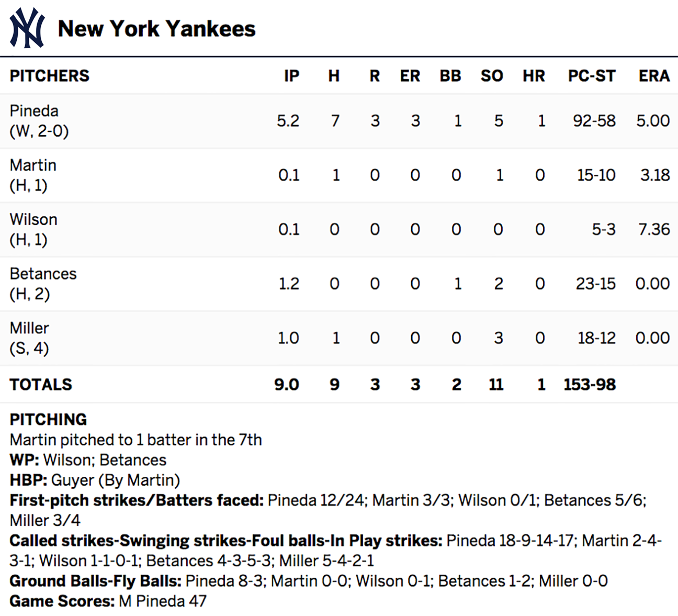Click Miller's name in the table

(29, 328)
